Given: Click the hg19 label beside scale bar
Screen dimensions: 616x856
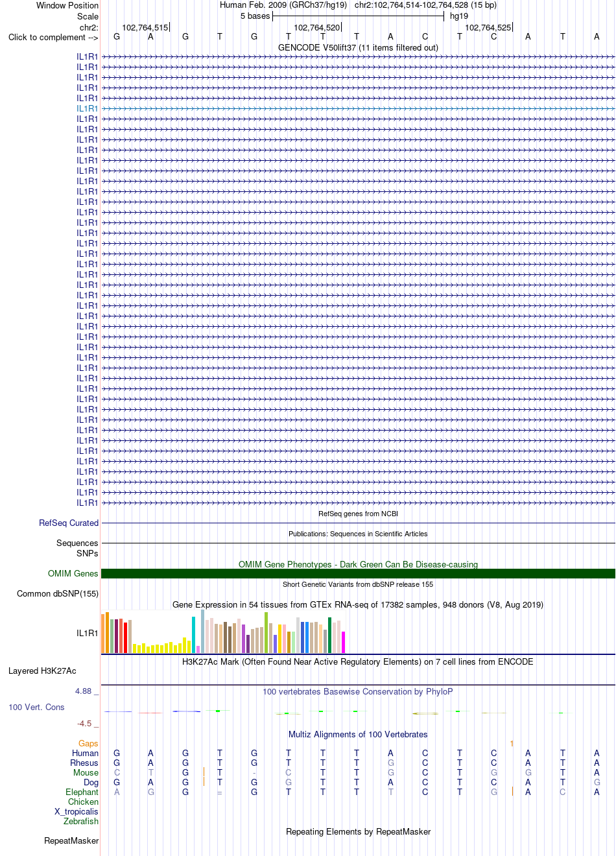Looking at the screenshot, I should point(459,16).
